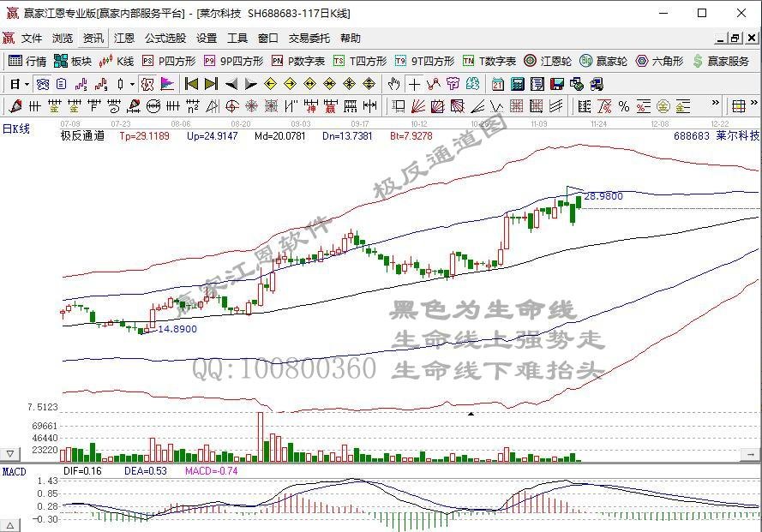The image size is (762, 532).
Task: Open 赢家服务 service page
Action: (721, 61)
